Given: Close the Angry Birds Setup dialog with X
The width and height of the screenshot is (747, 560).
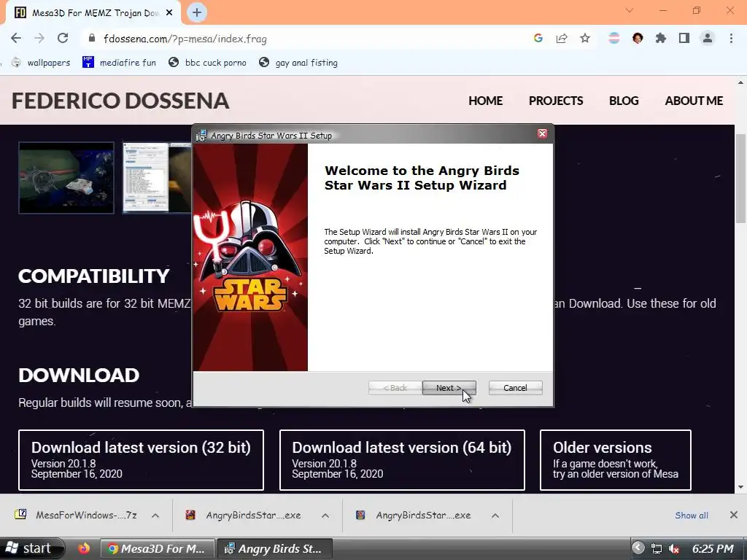Looking at the screenshot, I should click(542, 134).
